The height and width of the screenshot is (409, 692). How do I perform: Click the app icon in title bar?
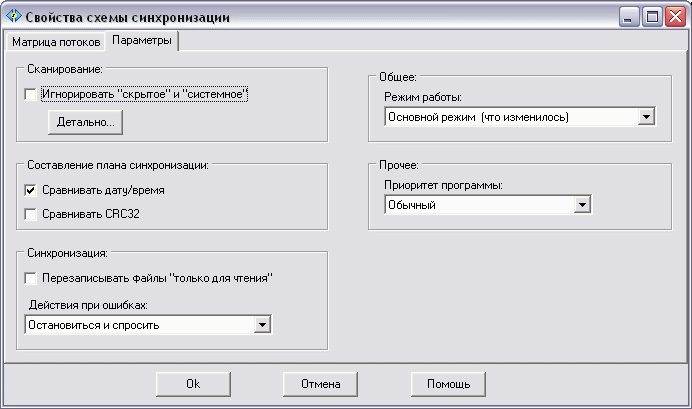[12, 17]
